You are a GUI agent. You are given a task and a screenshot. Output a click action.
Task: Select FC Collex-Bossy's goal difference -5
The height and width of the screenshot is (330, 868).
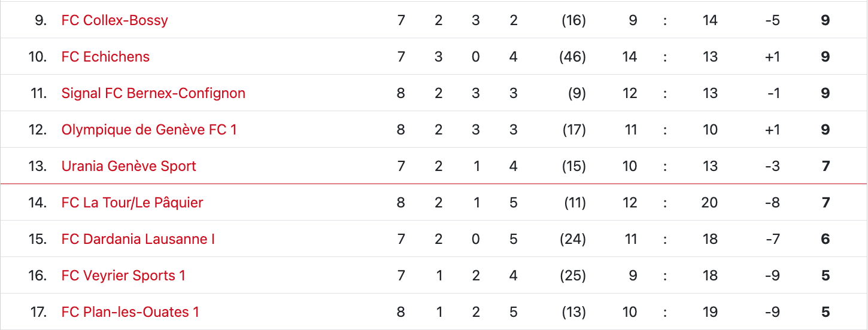[772, 20]
